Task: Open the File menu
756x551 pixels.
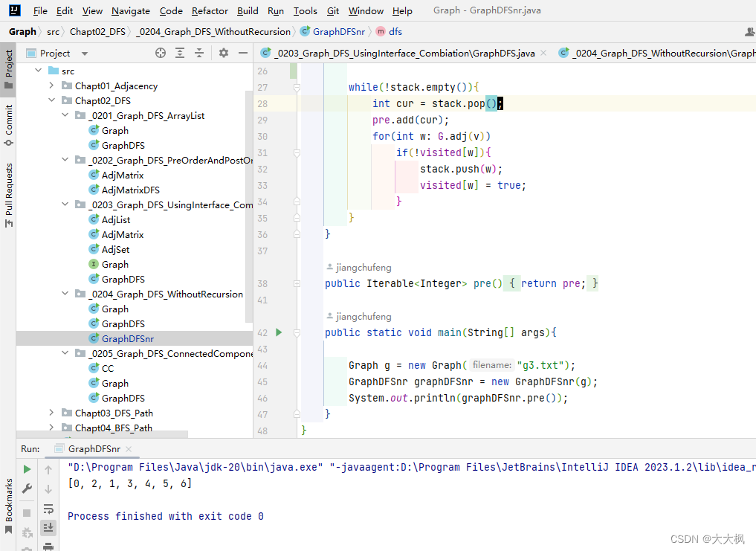Action: point(40,10)
